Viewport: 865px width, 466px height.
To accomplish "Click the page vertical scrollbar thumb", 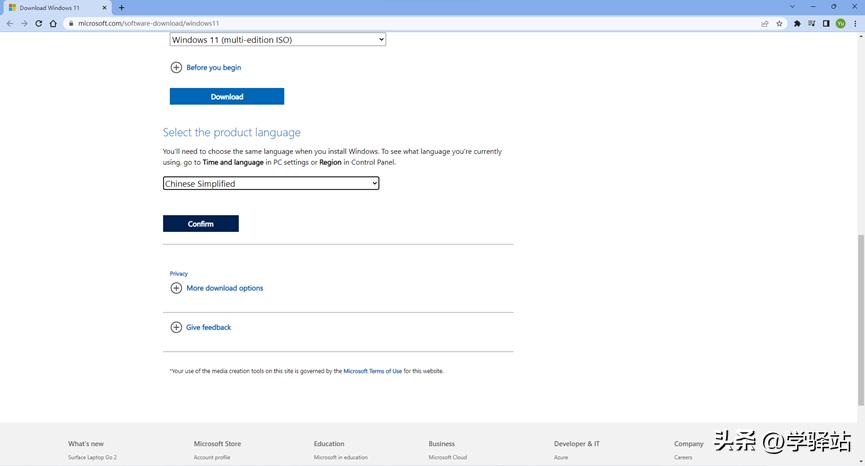I will click(x=861, y=320).
